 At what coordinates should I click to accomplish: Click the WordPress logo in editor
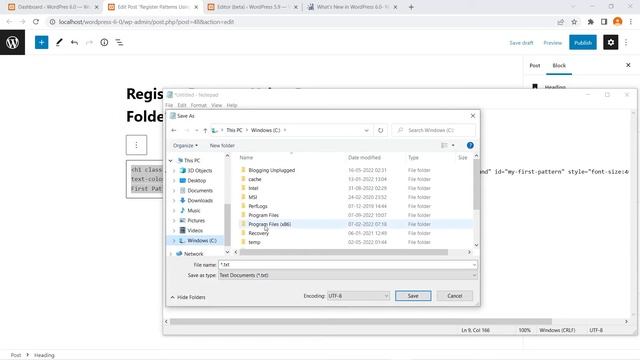pos(12,42)
